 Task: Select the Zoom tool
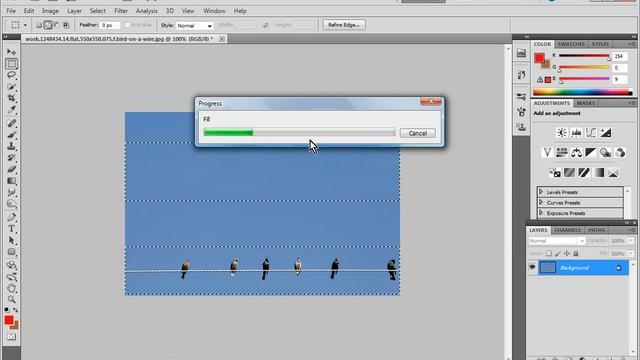pos(11,299)
